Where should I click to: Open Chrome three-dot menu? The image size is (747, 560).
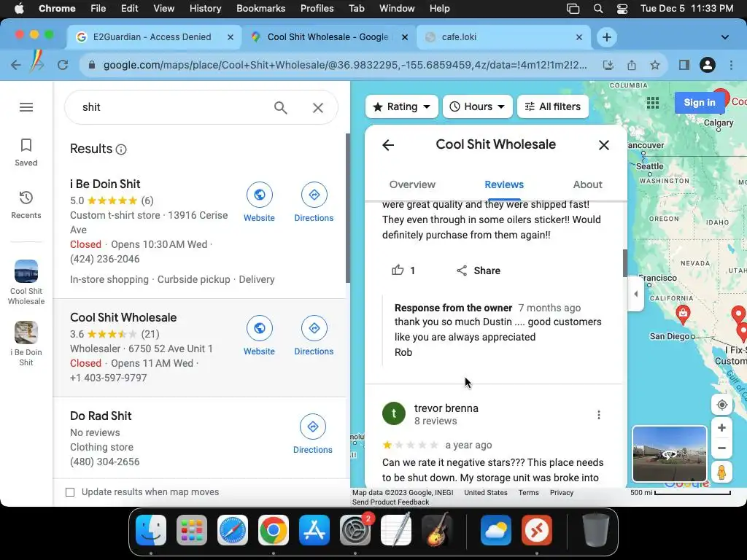pos(731,65)
